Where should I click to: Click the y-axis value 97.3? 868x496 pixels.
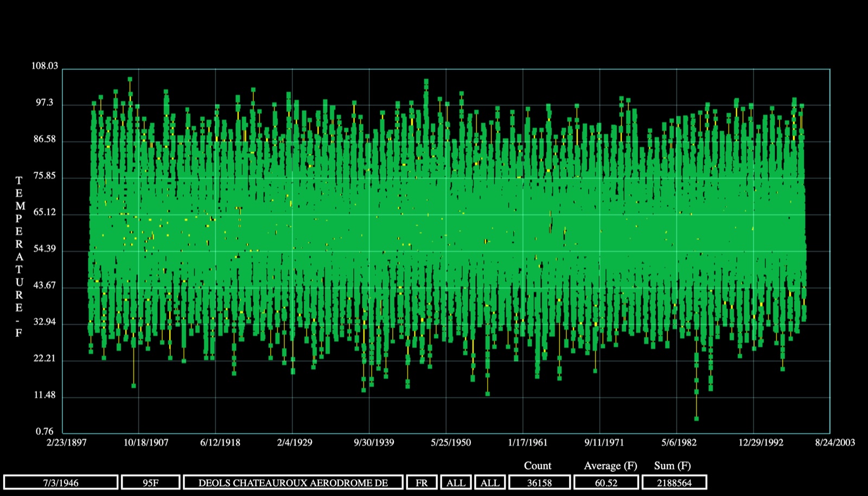click(x=44, y=103)
